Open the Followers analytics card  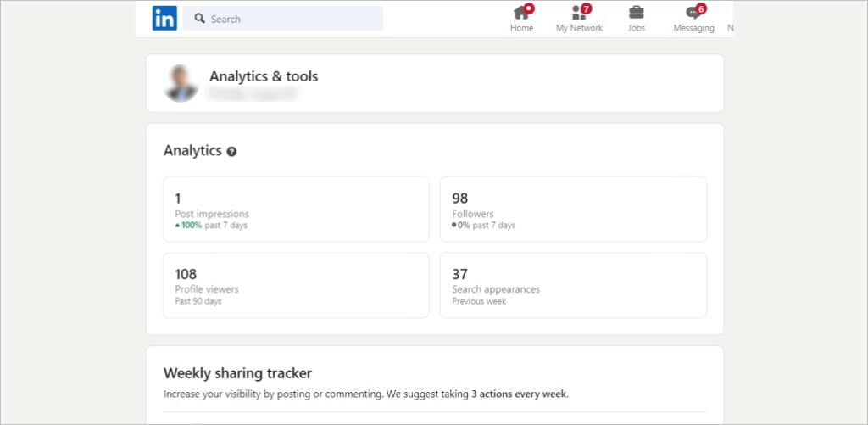click(x=574, y=210)
